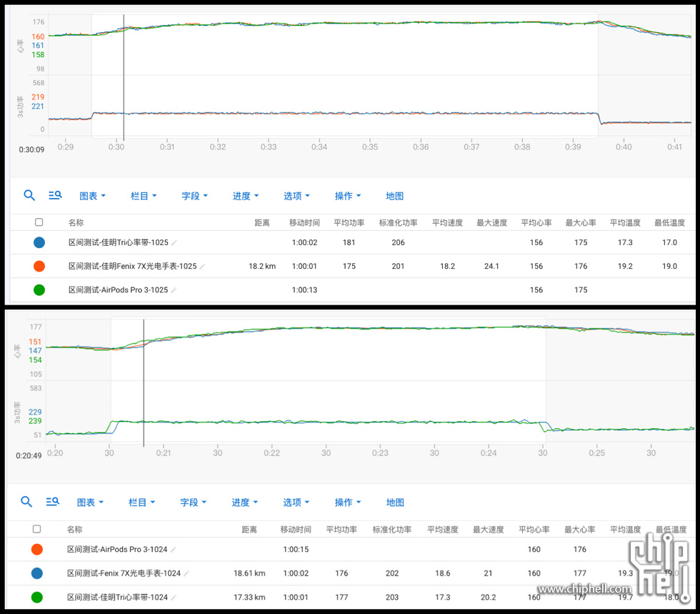Image resolution: width=700 pixels, height=614 pixels.
Task: Click the 18.2 km distance cell
Action: [x=262, y=266]
